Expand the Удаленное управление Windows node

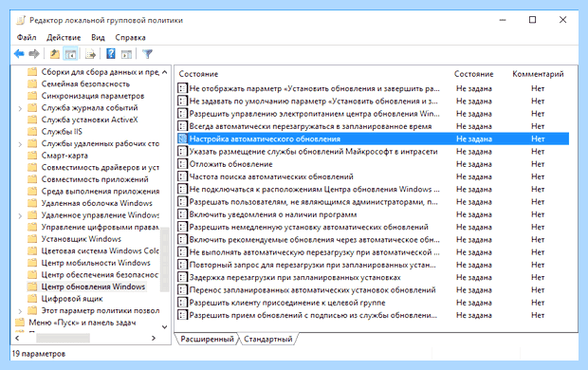pyautogui.click(x=20, y=216)
